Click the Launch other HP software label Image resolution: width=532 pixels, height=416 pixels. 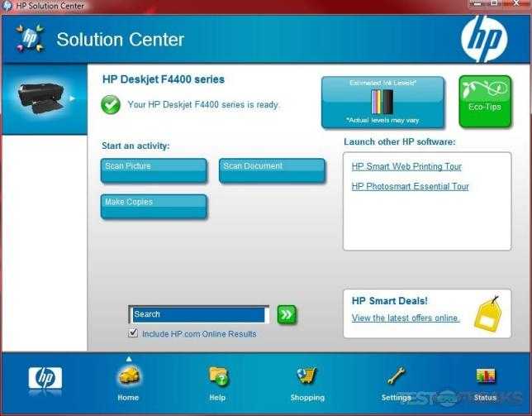pyautogui.click(x=399, y=142)
